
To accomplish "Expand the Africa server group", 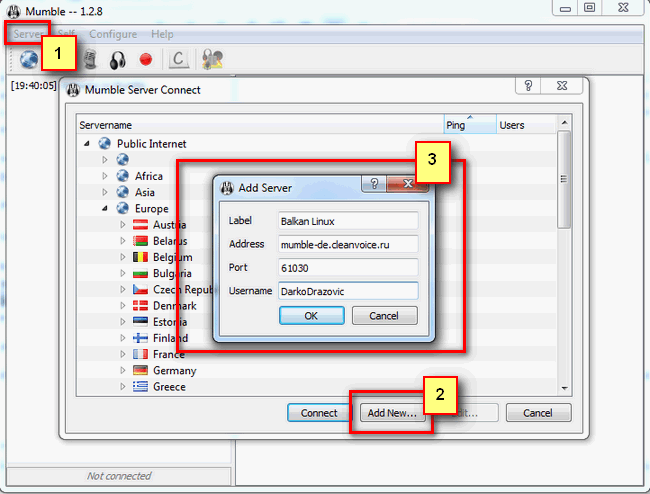I will pyautogui.click(x=104, y=176).
